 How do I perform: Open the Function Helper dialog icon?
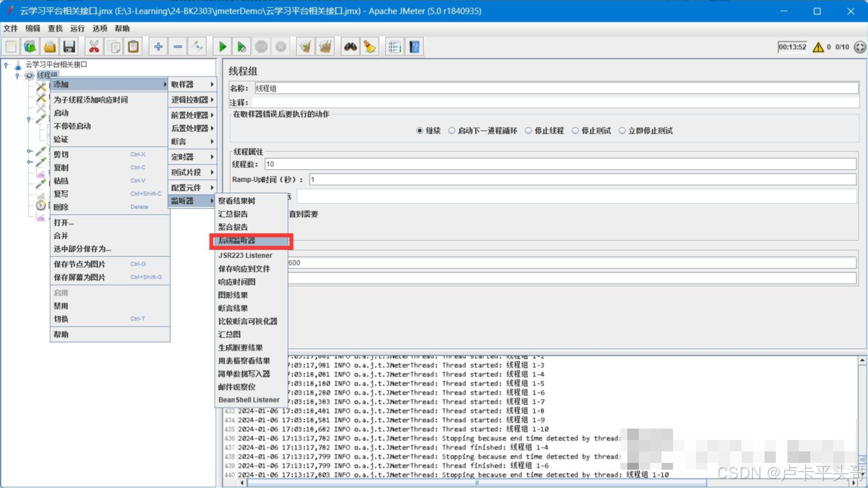(395, 47)
